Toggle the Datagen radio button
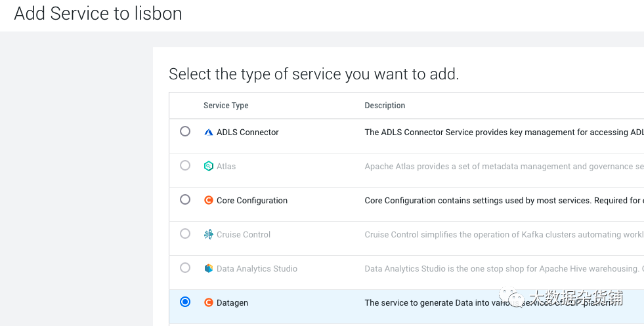The height and width of the screenshot is (326, 644). (185, 302)
